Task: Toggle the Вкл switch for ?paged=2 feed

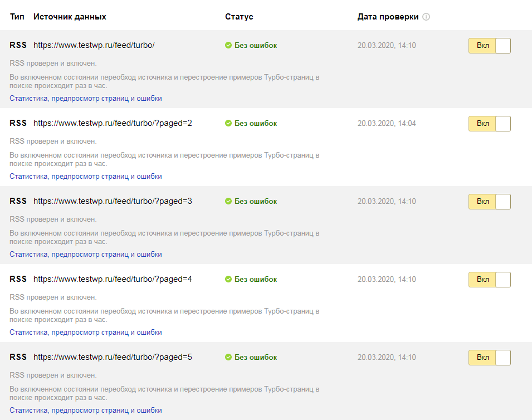Action: pos(490,124)
